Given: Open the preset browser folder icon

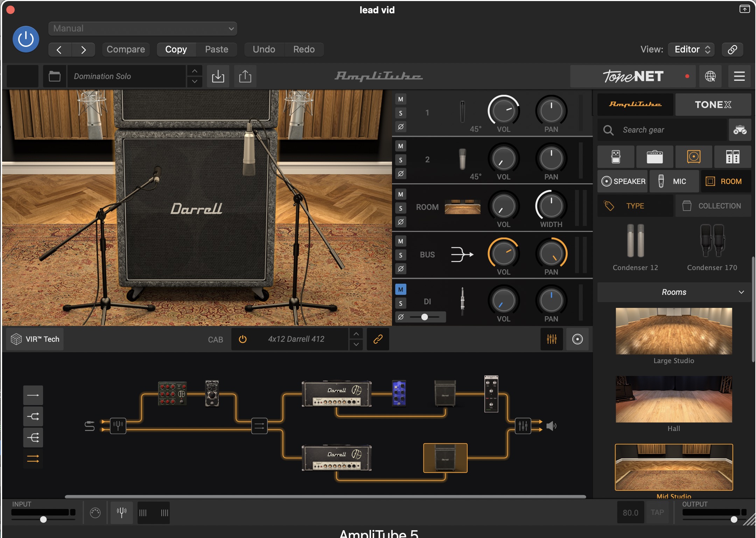Looking at the screenshot, I should (x=55, y=76).
